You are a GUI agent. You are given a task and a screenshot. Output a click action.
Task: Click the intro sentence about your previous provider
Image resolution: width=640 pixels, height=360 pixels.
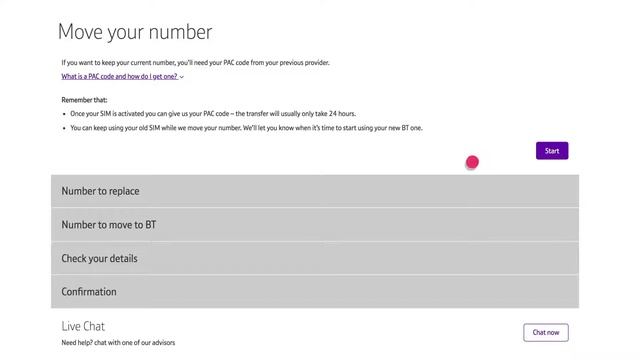[196, 62]
